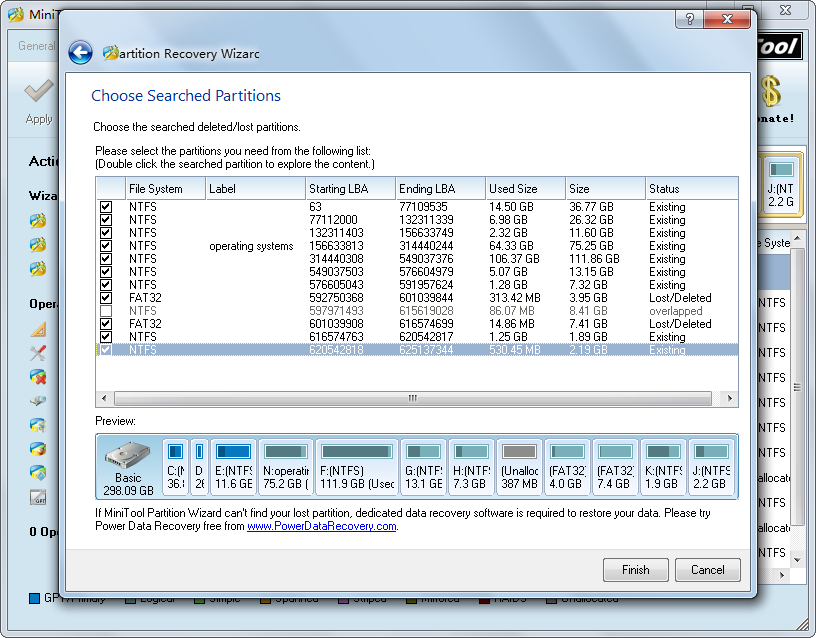
Task: Open the www.PowerDataRecovery.com link
Action: point(322,526)
